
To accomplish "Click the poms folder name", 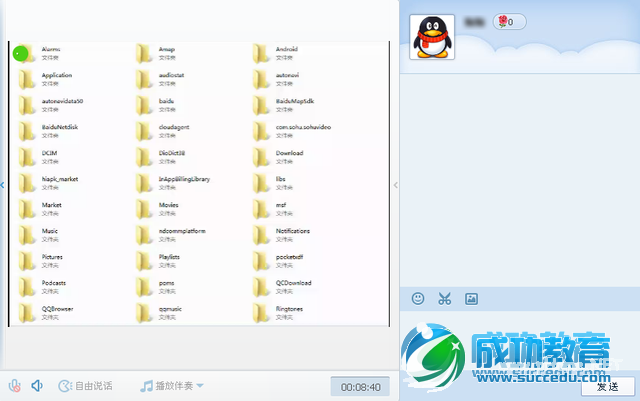I will [167, 283].
